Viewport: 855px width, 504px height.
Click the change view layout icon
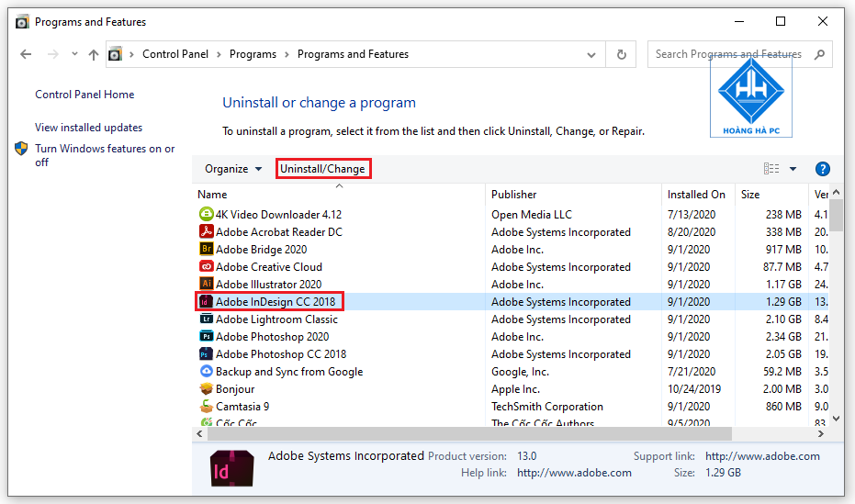tap(771, 169)
